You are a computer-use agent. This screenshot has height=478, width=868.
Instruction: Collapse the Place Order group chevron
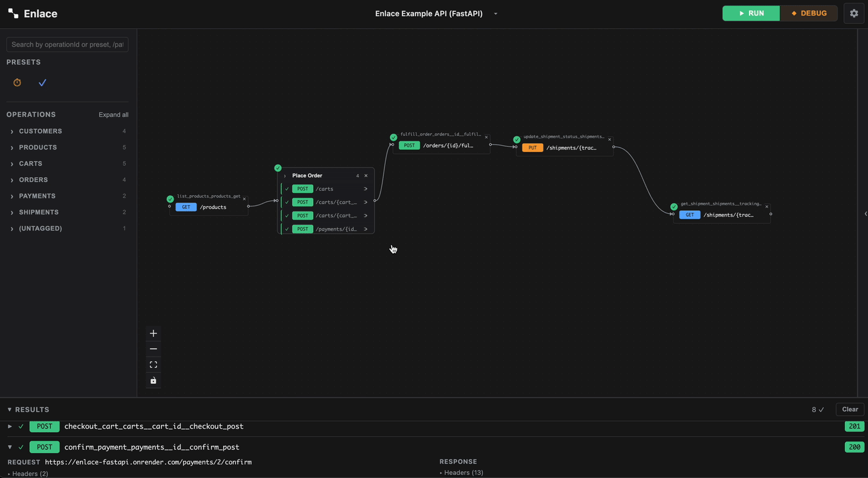click(x=285, y=176)
